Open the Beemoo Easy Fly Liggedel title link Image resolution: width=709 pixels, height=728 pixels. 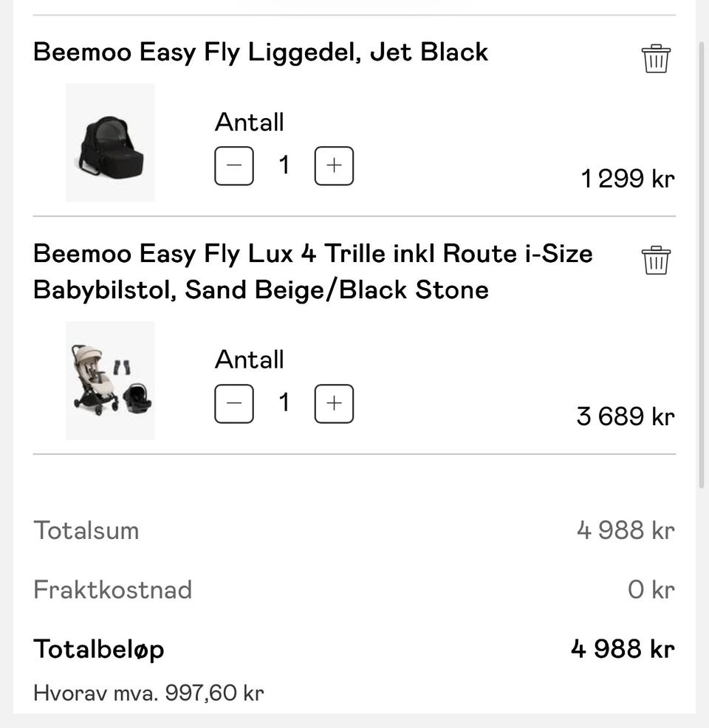261,52
